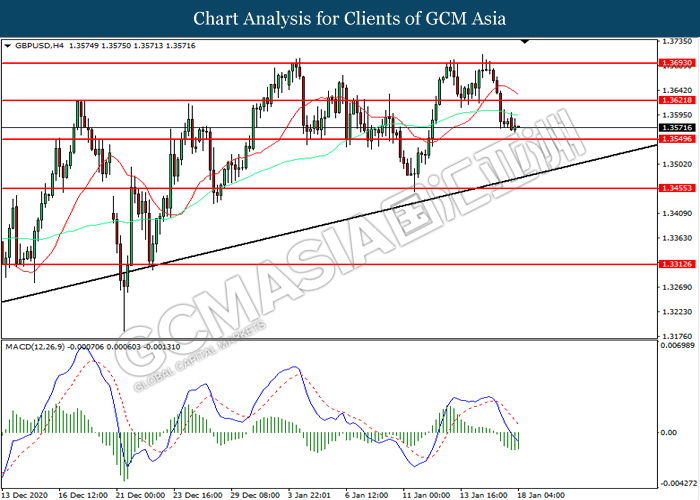The width and height of the screenshot is (700, 500).
Task: Click the current price label 1.35716
Action: point(677,128)
